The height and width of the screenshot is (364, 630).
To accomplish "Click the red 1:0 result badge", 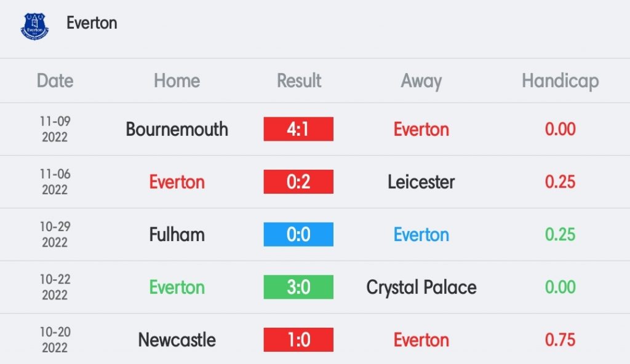I will (x=298, y=339).
